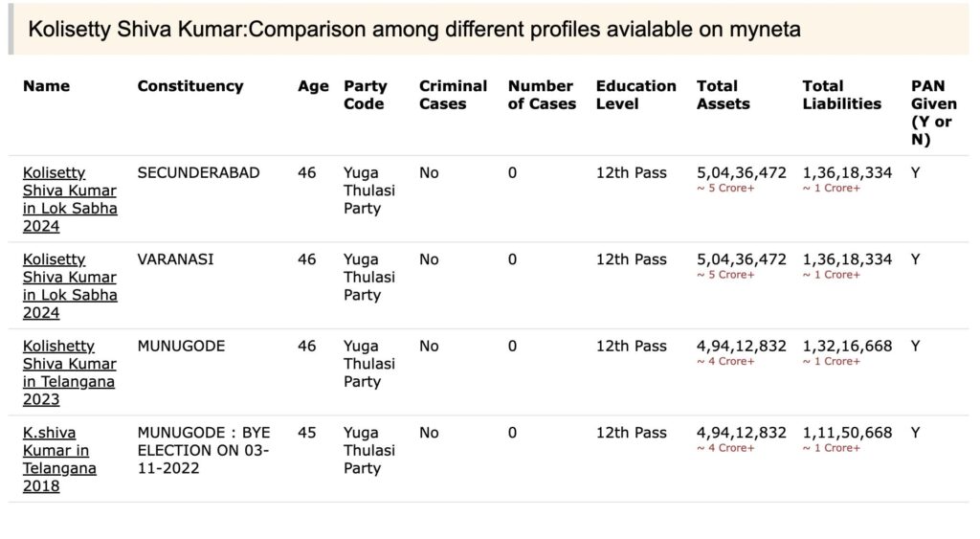
Task: Open Kolishetty Shiva Kumar Telangana 2023 link
Action: (69, 372)
